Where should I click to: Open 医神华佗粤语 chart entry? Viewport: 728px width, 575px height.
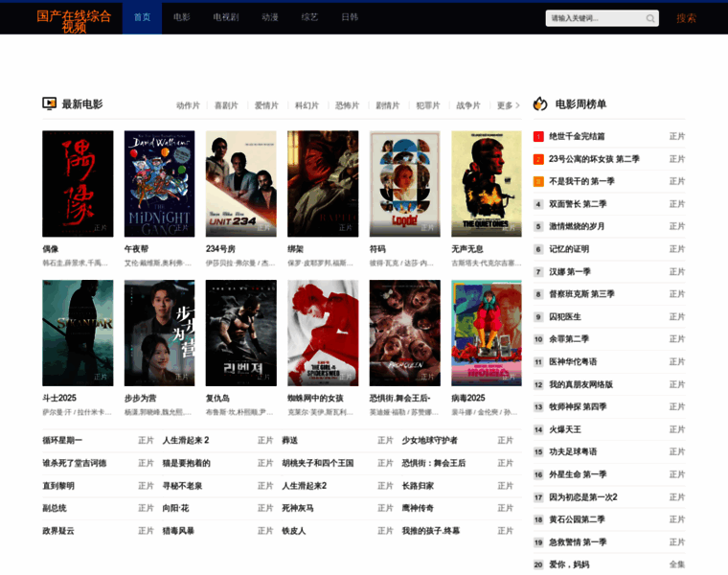573,362
